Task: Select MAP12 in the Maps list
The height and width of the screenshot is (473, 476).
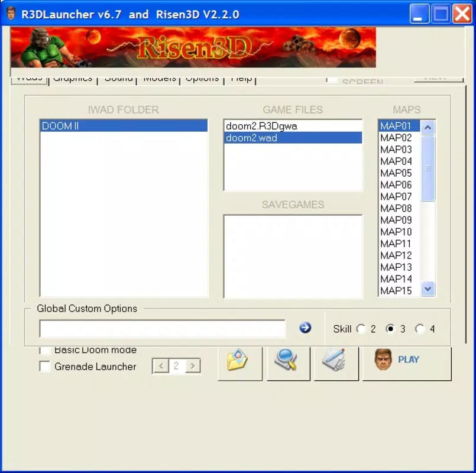Action: click(399, 255)
